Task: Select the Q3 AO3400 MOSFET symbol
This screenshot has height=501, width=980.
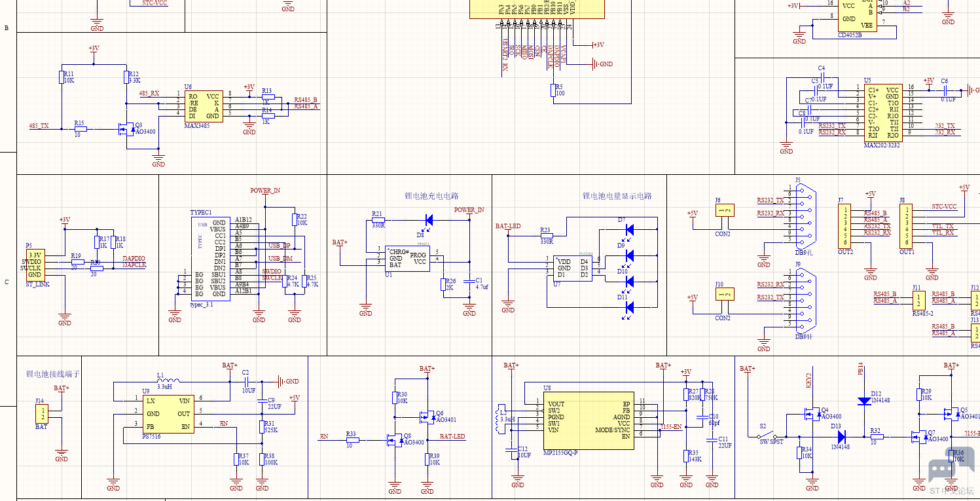Action: pyautogui.click(x=126, y=130)
